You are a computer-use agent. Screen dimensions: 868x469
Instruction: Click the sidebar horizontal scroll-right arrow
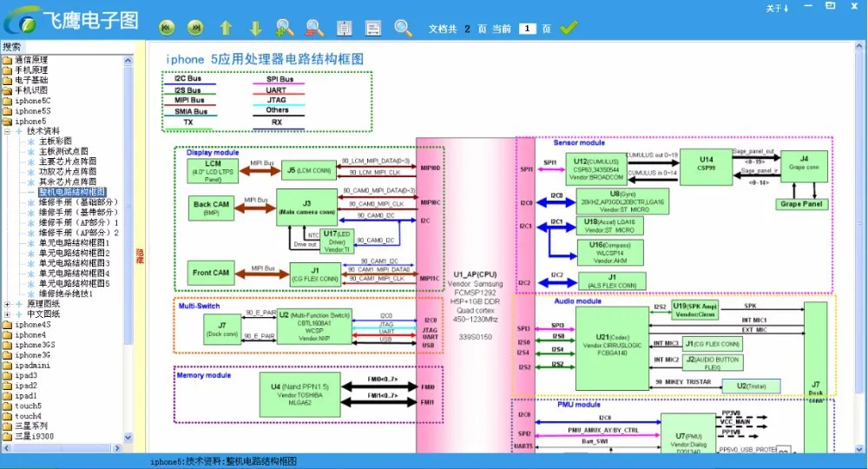coord(117,448)
